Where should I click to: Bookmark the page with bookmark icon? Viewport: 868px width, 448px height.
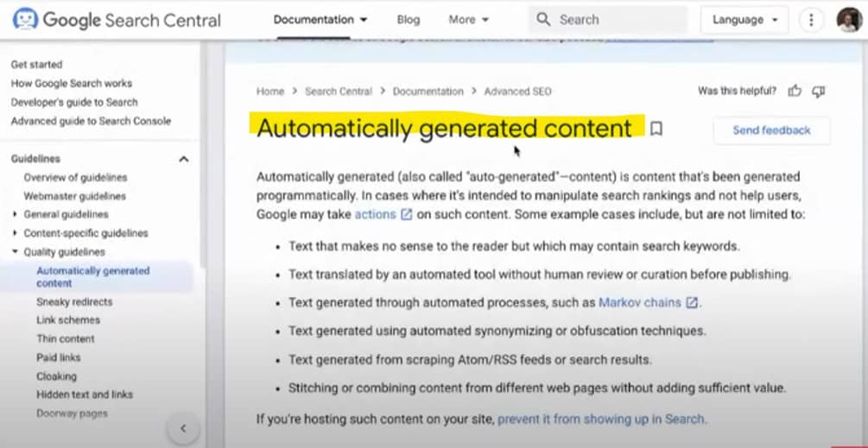tap(656, 129)
